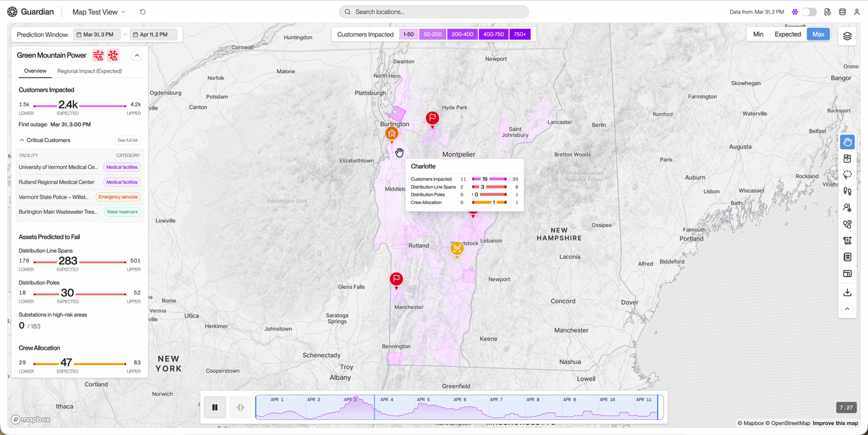Open the notebook report icon
Screen dimensions: 868x435
point(847,257)
